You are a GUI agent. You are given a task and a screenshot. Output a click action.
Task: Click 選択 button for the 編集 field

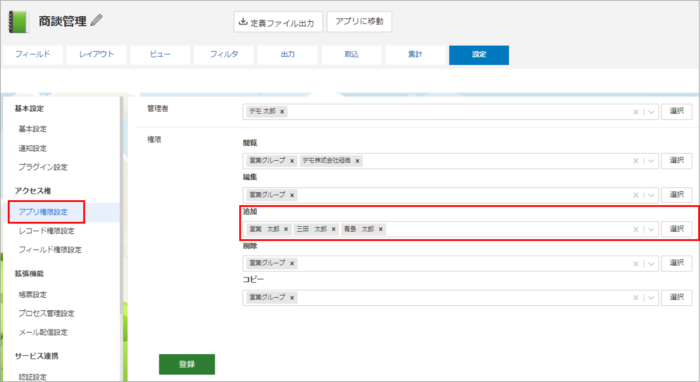click(677, 195)
